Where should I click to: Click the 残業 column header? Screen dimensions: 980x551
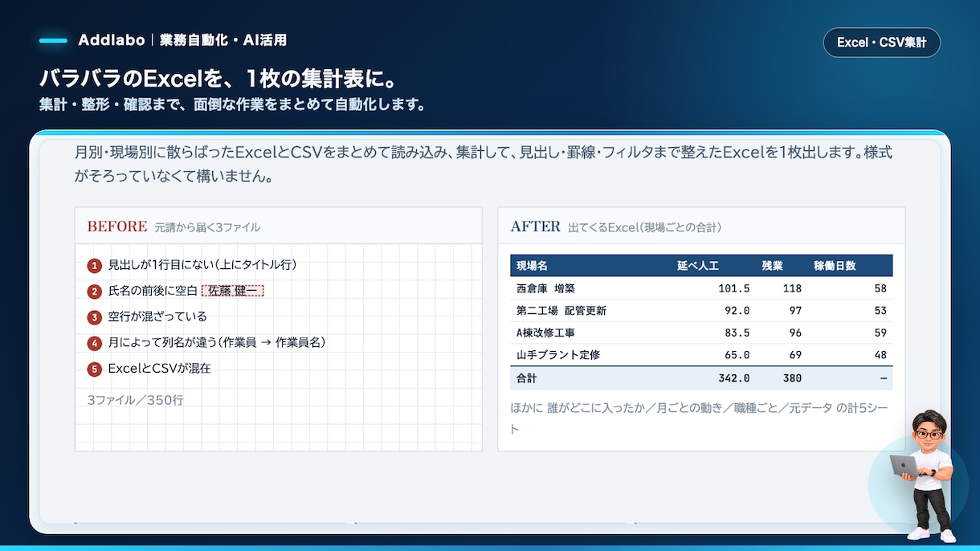(x=772, y=266)
